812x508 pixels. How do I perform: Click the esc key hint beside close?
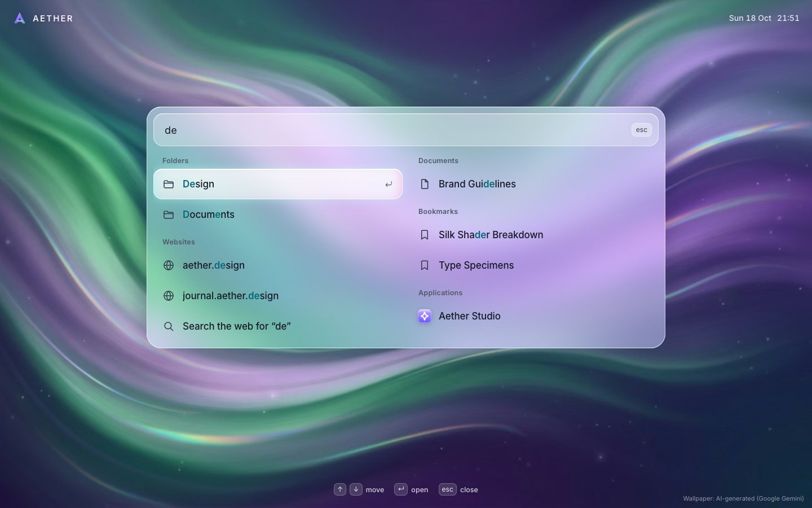click(448, 489)
